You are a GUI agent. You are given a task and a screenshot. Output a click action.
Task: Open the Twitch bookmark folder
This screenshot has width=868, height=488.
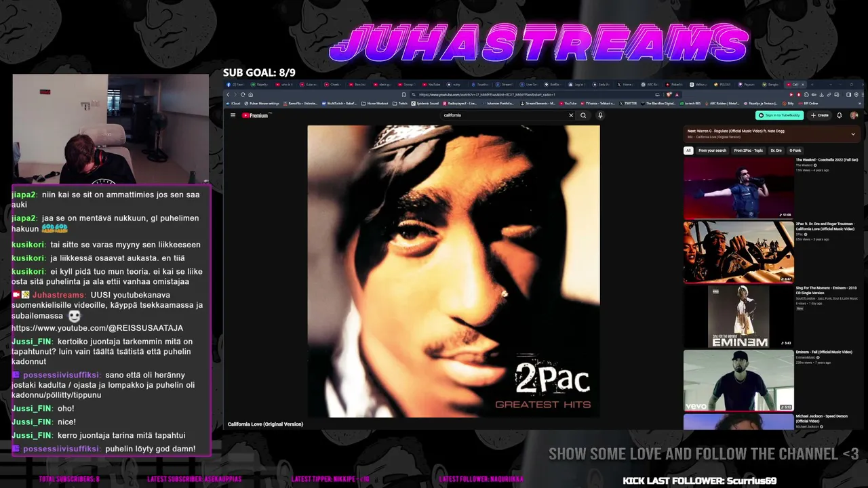(x=401, y=104)
